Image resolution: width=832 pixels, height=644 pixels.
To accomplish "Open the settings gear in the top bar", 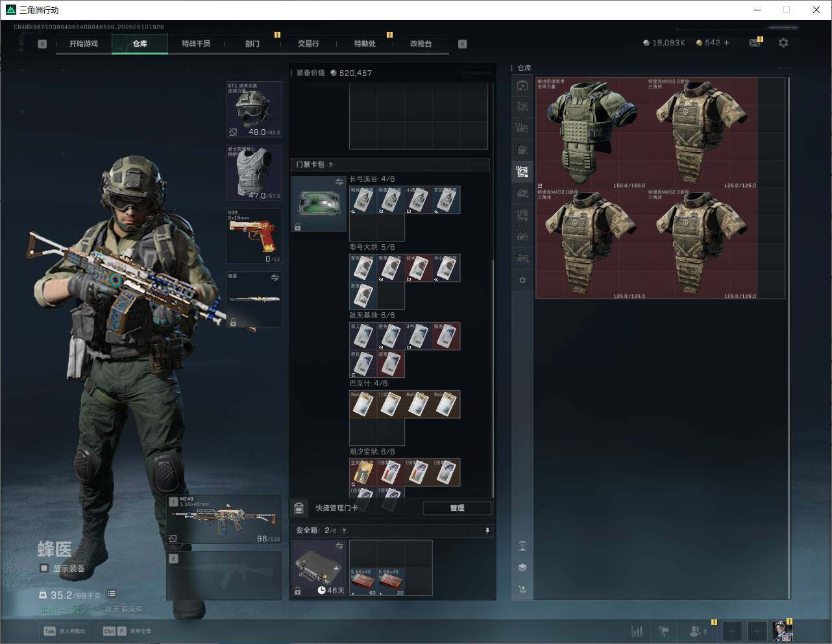I will tap(783, 43).
